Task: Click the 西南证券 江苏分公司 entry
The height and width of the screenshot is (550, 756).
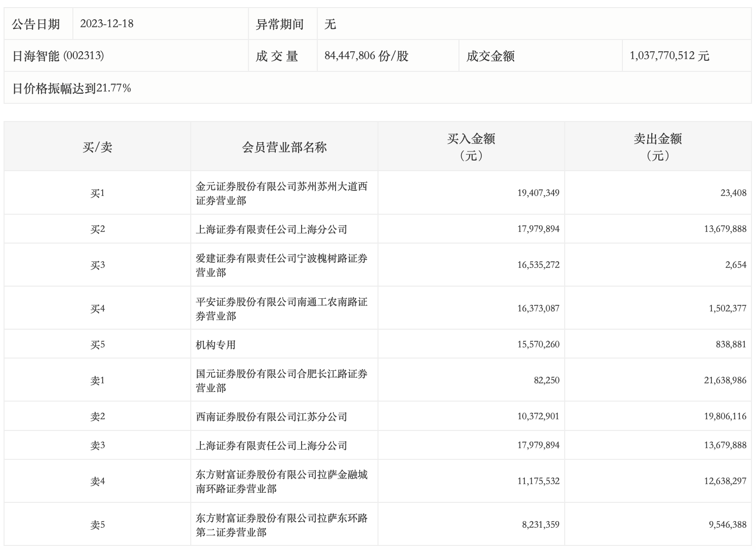Action: (x=272, y=417)
